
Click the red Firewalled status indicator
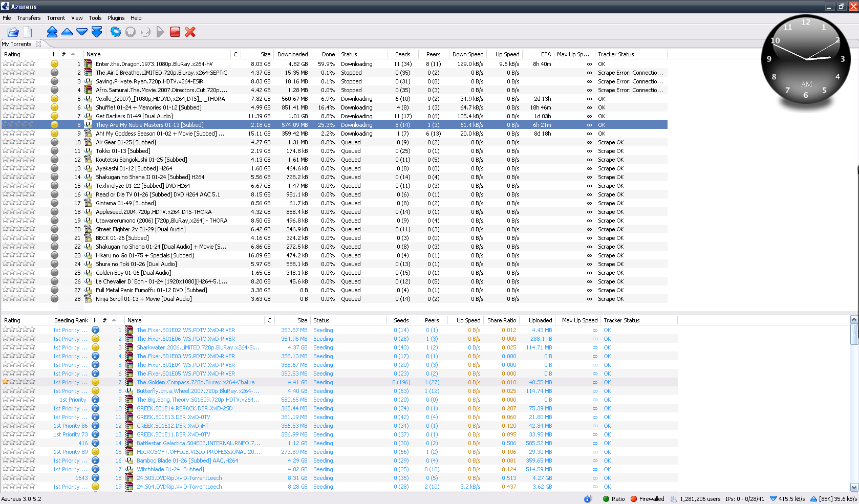pos(634,499)
